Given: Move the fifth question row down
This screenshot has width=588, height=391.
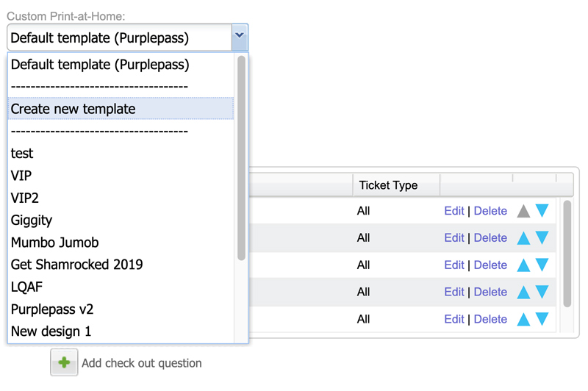Looking at the screenshot, I should 542,319.
